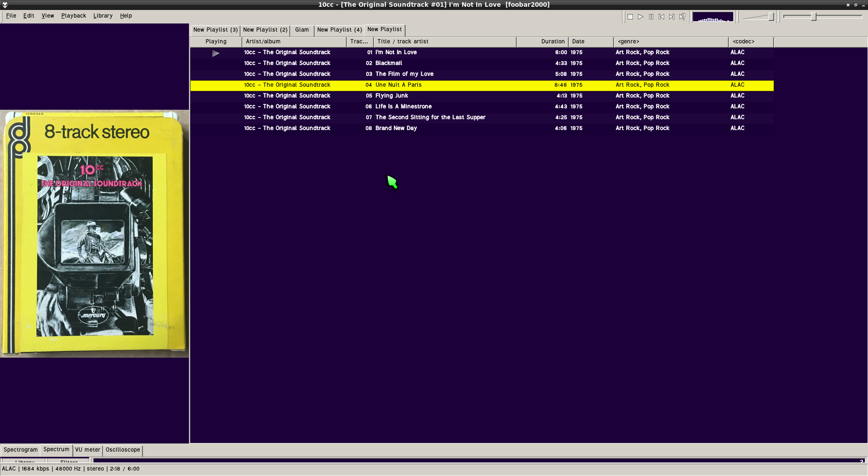Sort by the Duration column header
The width and height of the screenshot is (868, 476).
coord(542,42)
